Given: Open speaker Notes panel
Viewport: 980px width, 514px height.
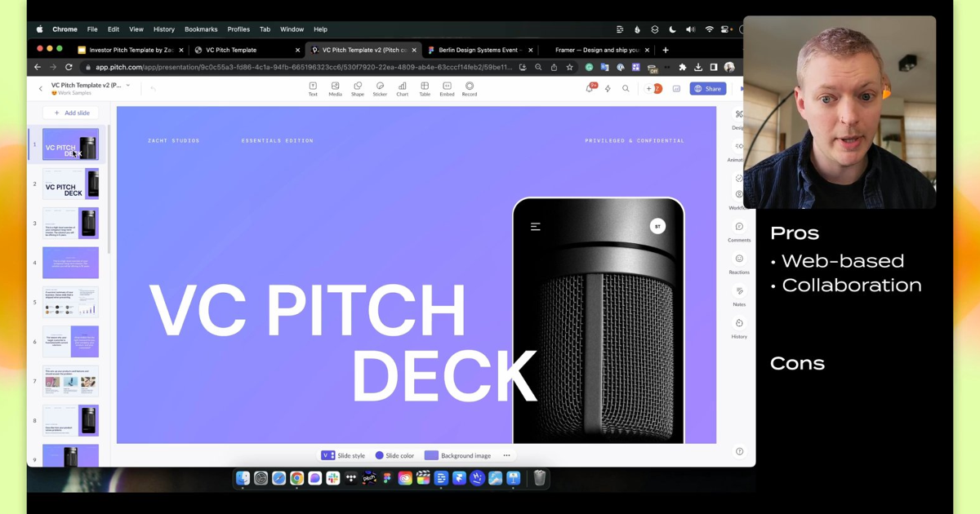Looking at the screenshot, I should pyautogui.click(x=739, y=295).
